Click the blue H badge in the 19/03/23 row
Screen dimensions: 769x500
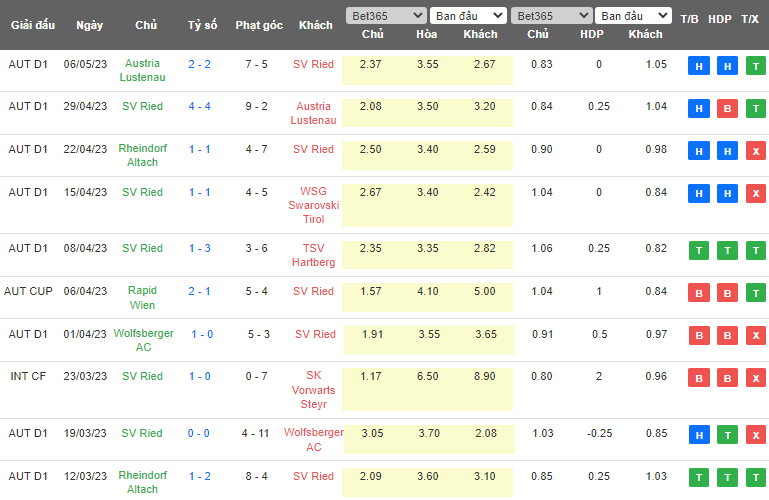tap(699, 436)
